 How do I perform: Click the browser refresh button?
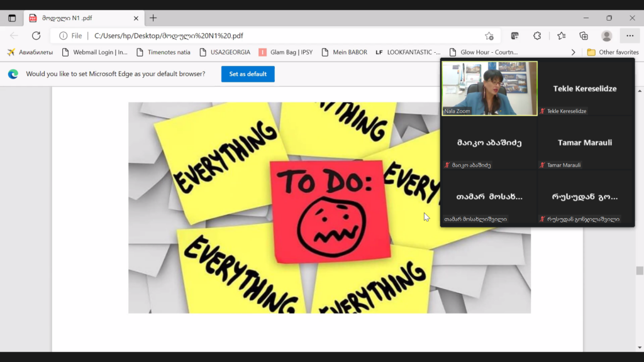pyautogui.click(x=36, y=36)
